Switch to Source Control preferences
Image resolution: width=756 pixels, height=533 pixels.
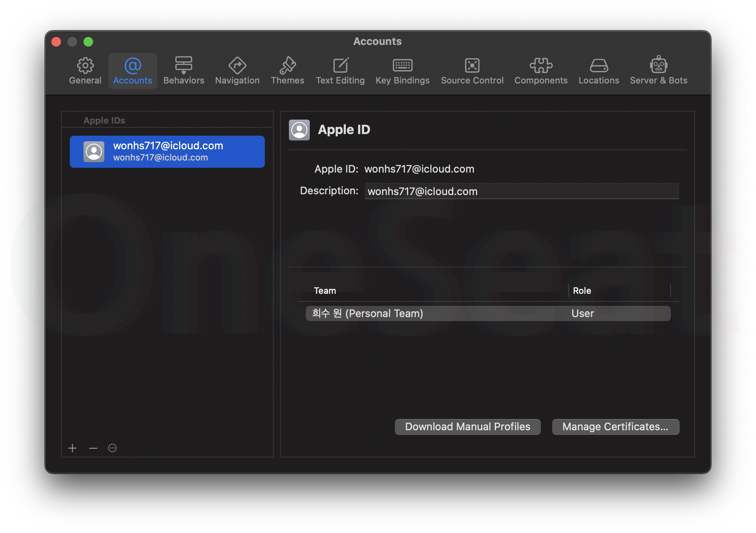click(472, 71)
